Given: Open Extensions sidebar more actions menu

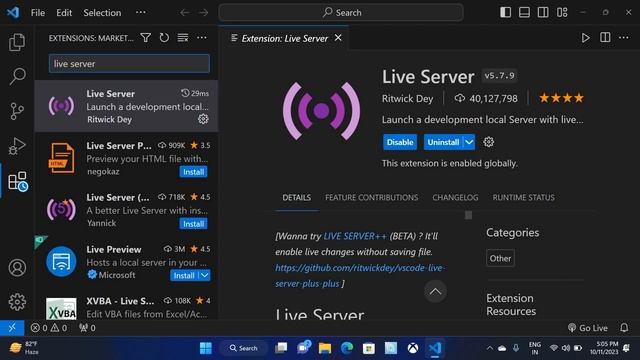Looking at the screenshot, I should click(x=202, y=38).
